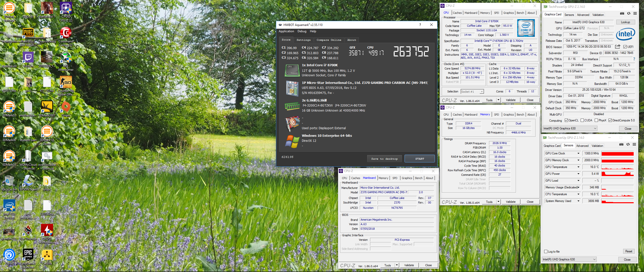
Task: Select the Uplay desktop icon
Action: (9, 257)
